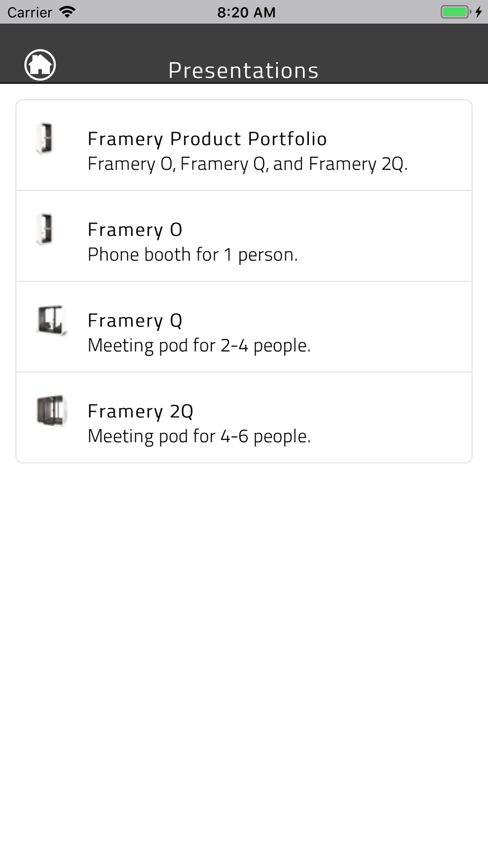The width and height of the screenshot is (488, 868).
Task: Open the Framery 2Q title text
Action: click(x=141, y=411)
